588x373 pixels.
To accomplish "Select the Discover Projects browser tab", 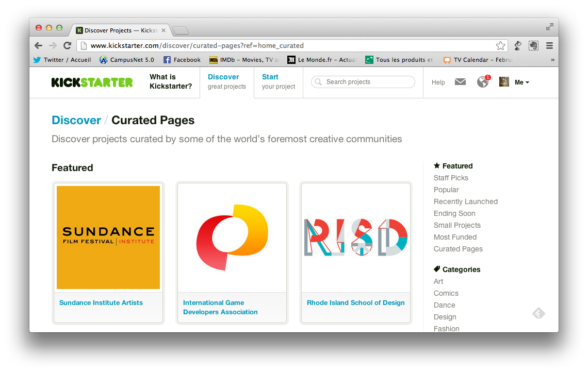I will (x=120, y=30).
